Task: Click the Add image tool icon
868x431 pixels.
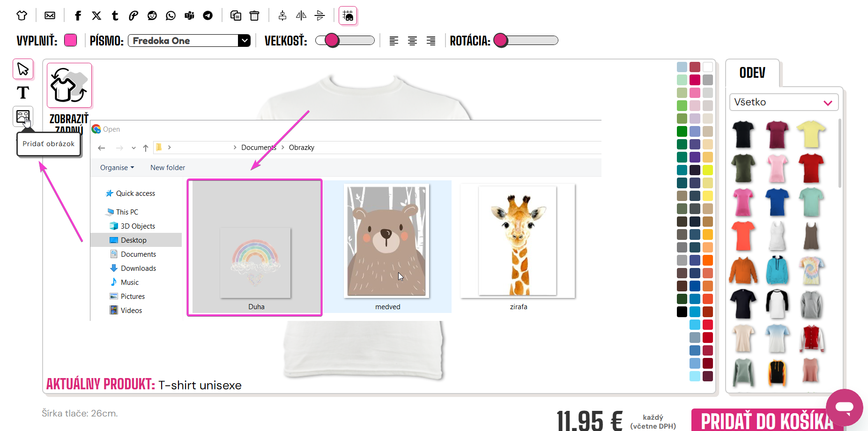Action: click(23, 117)
